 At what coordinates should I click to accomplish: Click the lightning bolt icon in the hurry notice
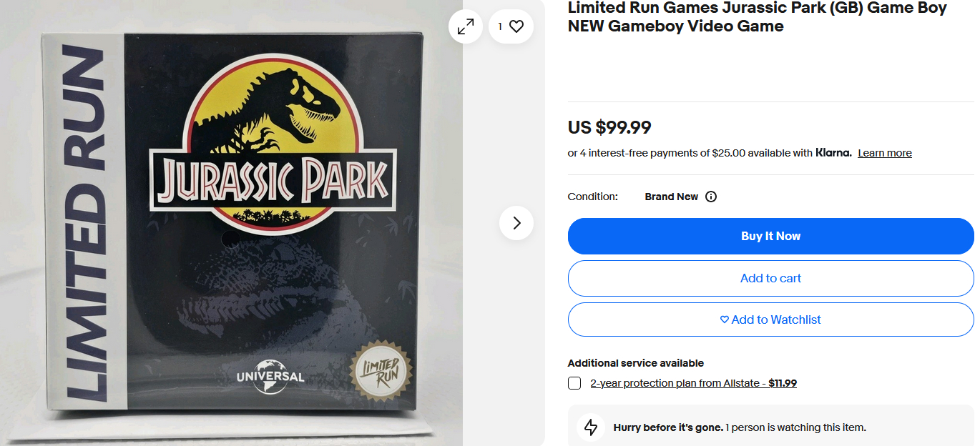click(x=591, y=427)
